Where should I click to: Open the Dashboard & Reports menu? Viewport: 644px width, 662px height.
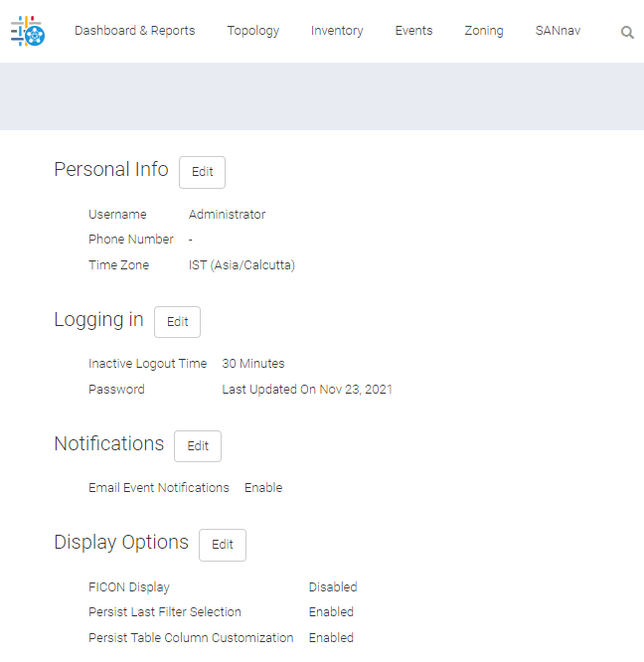click(x=134, y=31)
